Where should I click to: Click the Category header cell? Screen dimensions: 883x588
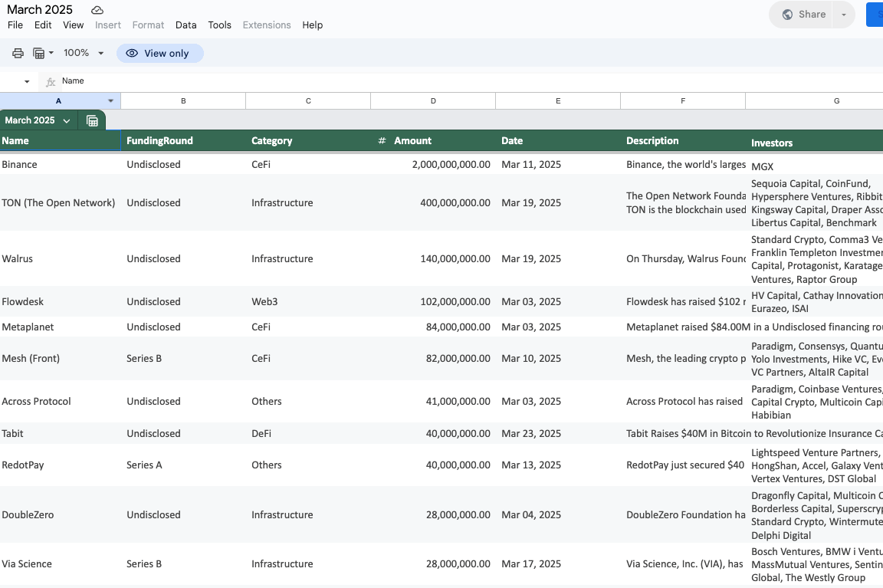point(308,141)
